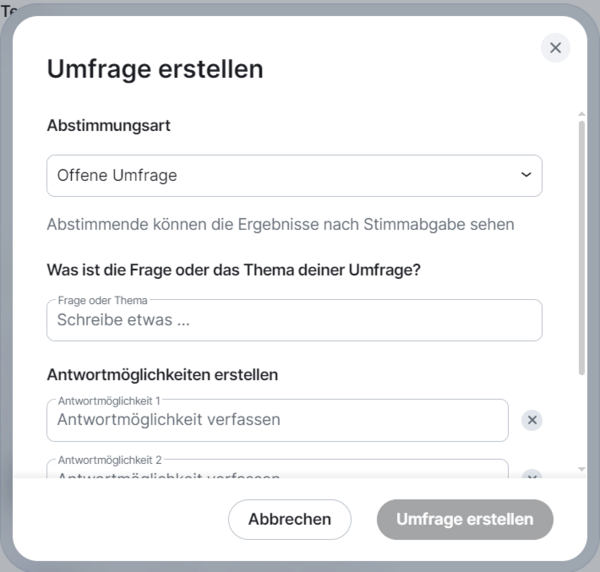Close the Umfrage erstellen dialog

pos(555,48)
